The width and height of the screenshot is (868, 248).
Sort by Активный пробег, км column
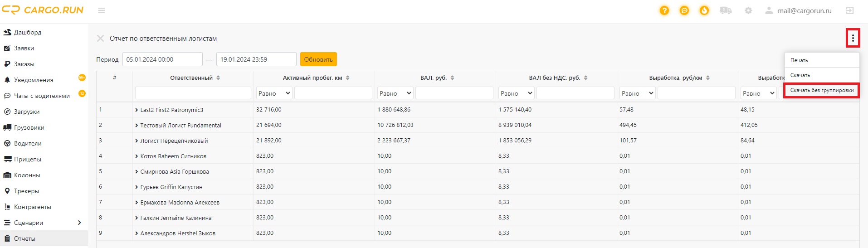pyautogui.click(x=348, y=78)
